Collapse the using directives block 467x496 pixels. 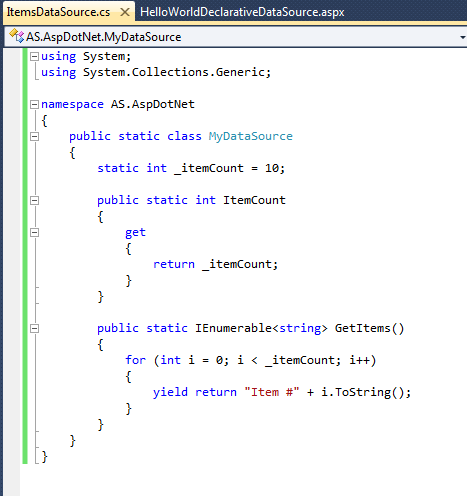point(34,56)
